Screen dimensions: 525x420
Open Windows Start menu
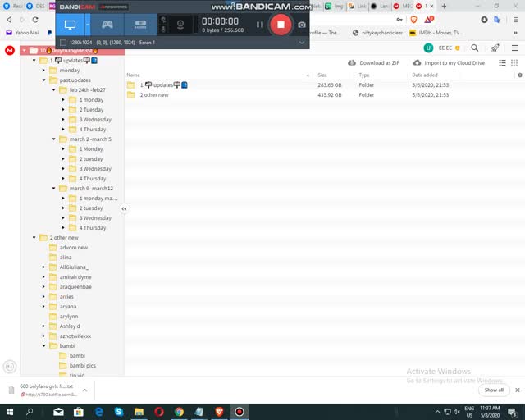point(10,412)
